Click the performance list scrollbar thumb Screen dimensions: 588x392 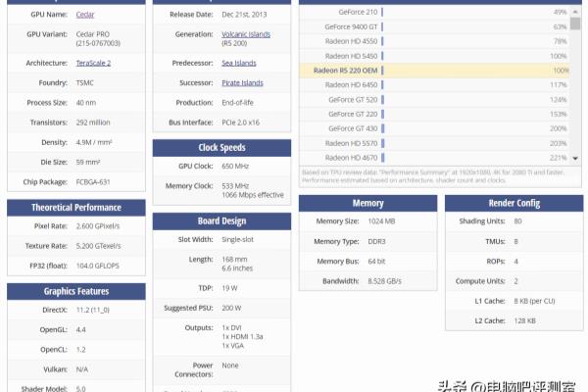pos(575,24)
